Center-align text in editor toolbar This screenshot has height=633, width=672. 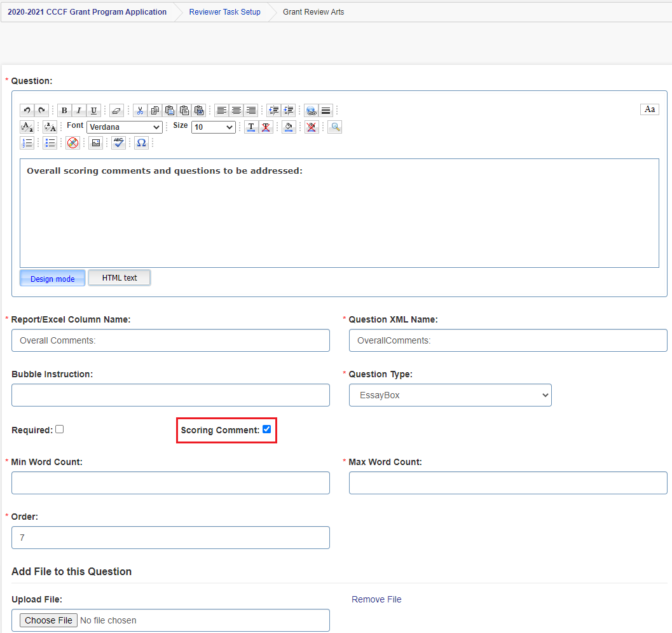236,110
